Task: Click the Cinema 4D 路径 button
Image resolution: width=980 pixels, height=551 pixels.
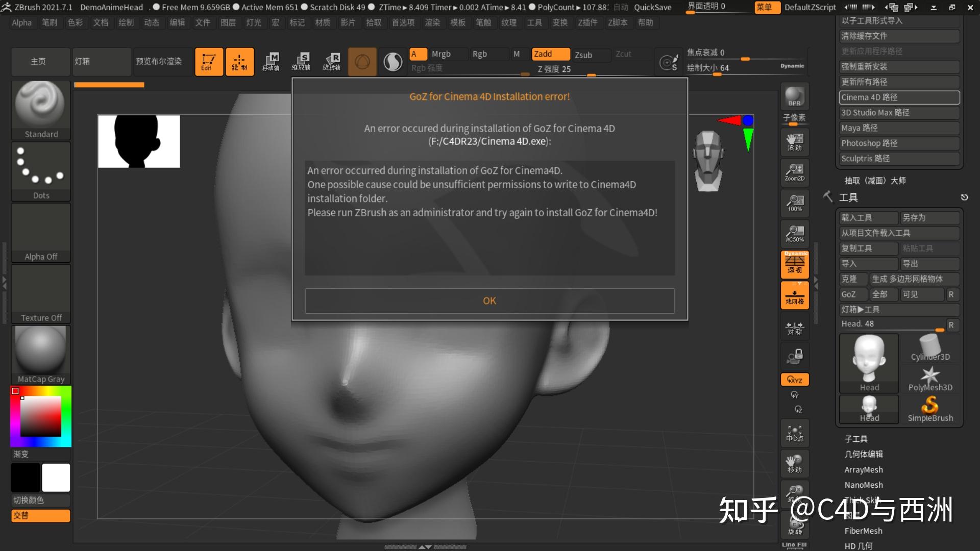Action: pyautogui.click(x=899, y=97)
